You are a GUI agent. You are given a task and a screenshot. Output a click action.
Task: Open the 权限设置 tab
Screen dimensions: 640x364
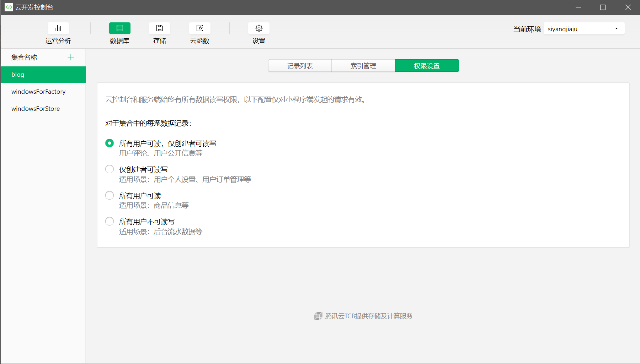pos(427,66)
